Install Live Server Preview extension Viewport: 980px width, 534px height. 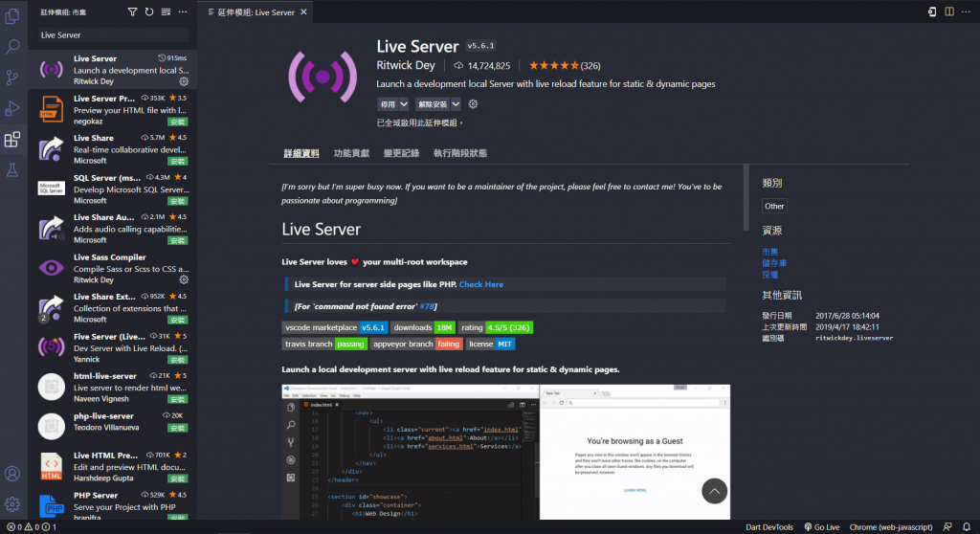177,122
